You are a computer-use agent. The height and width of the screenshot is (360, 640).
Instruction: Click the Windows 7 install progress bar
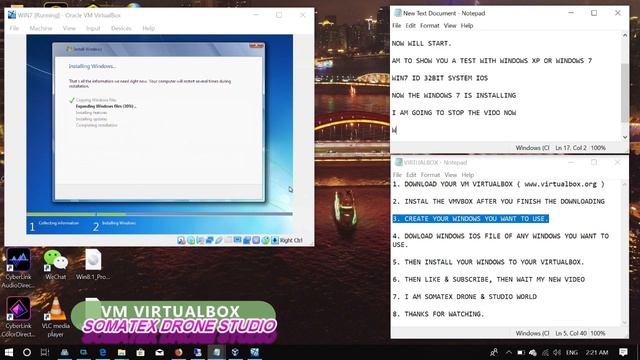pos(160,214)
